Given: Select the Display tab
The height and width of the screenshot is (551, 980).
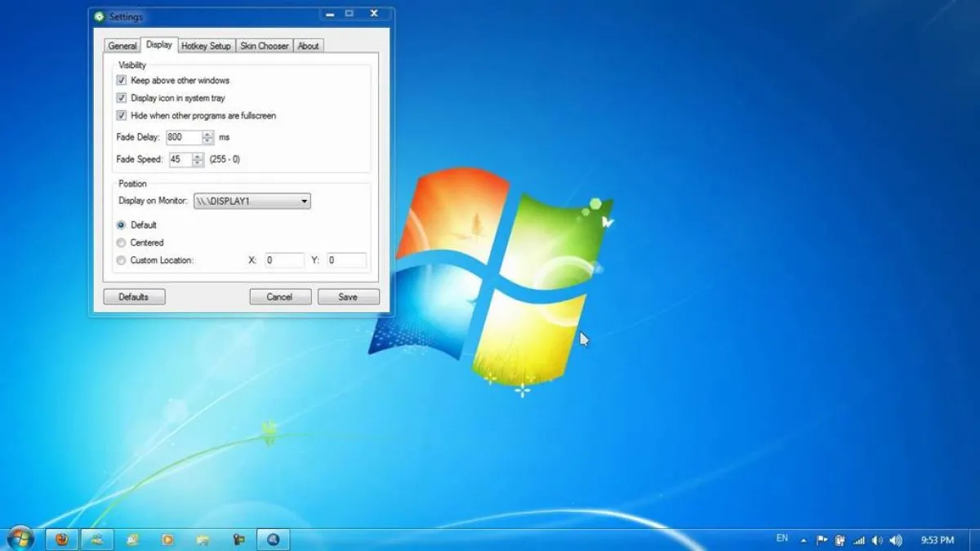Looking at the screenshot, I should point(159,45).
